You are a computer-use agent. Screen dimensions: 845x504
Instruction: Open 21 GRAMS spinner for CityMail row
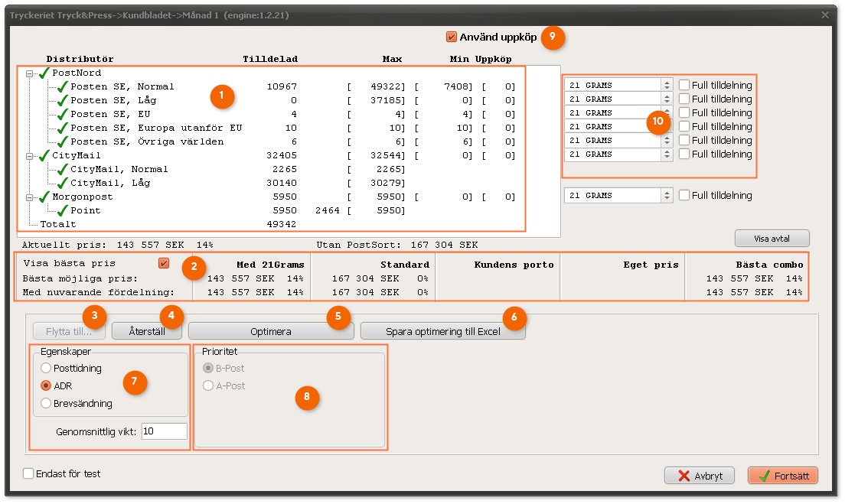click(x=667, y=154)
